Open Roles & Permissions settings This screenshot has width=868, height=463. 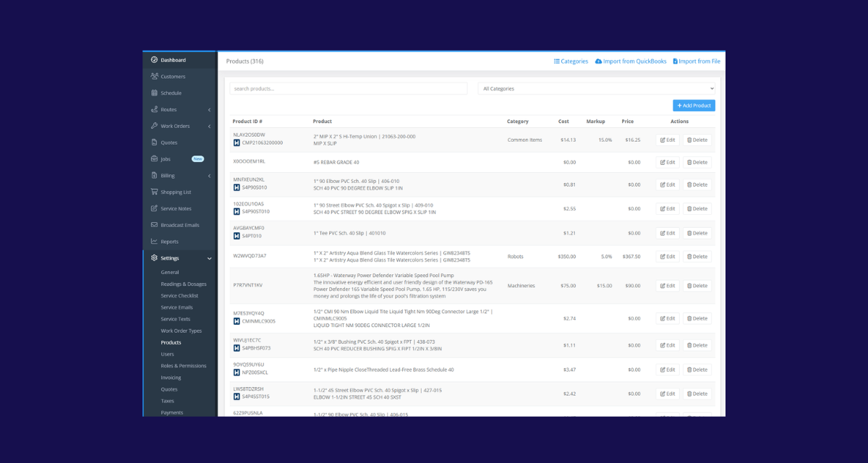point(184,366)
